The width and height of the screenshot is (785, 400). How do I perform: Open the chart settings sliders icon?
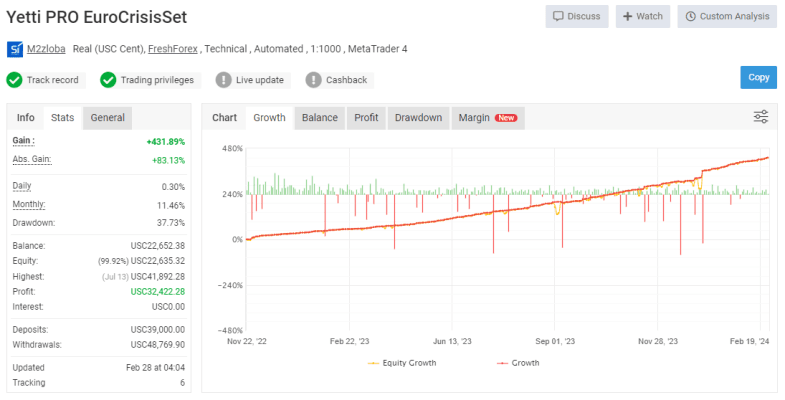point(760,117)
